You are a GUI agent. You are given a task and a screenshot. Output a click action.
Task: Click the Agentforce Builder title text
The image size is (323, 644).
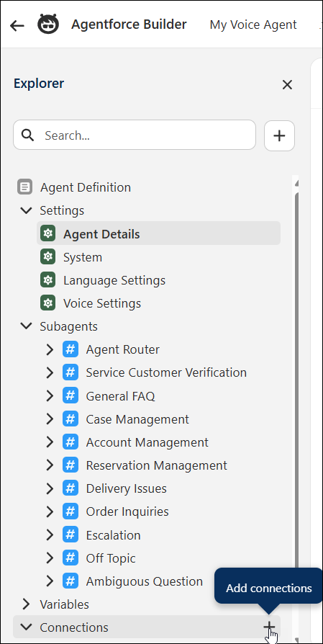coord(129,24)
